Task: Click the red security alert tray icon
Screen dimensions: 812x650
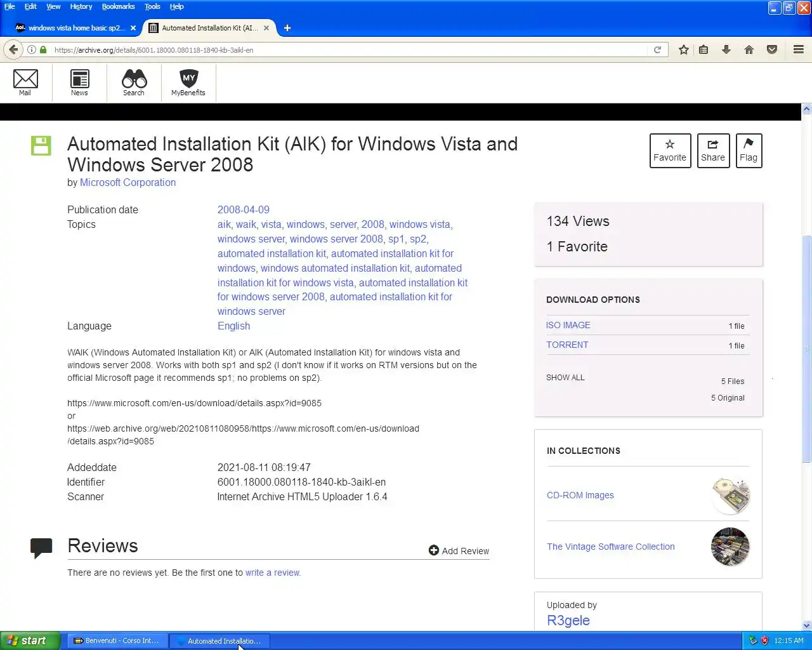Action: point(765,640)
